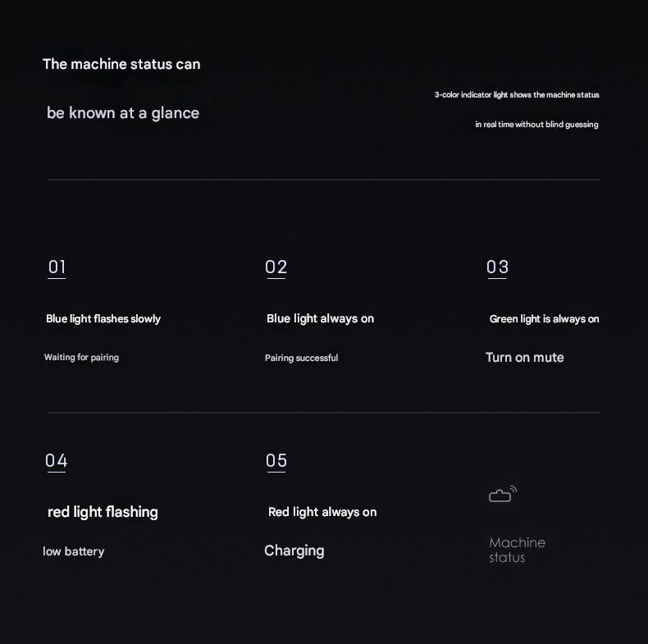Image resolution: width=648 pixels, height=644 pixels.
Task: Click the "low battery" text
Action: click(x=73, y=551)
